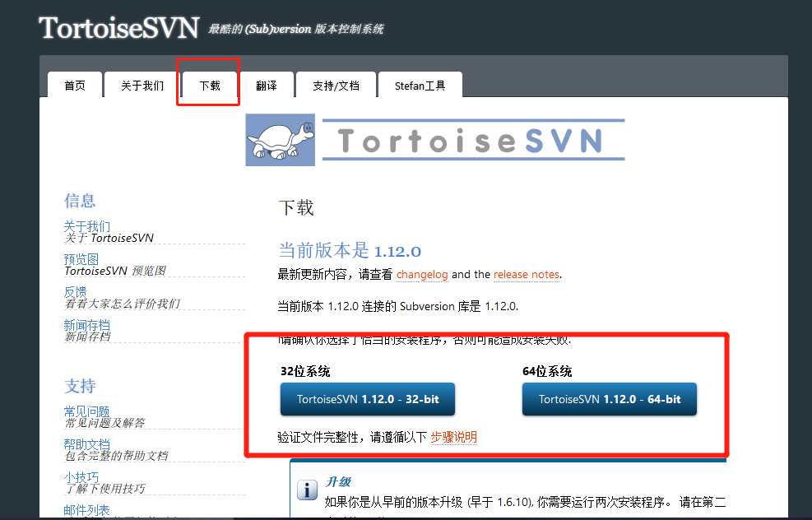
Task: Open the 常见问题 sidebar link
Action: (x=87, y=411)
